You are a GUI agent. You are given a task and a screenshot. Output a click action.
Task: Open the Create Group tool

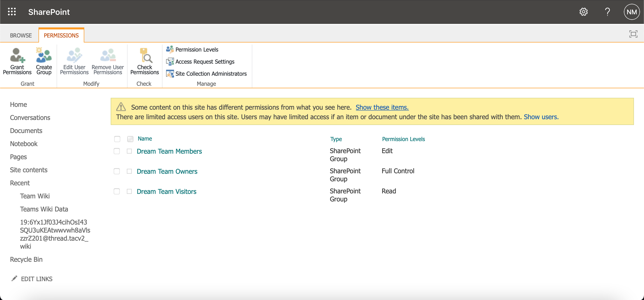pyautogui.click(x=44, y=61)
